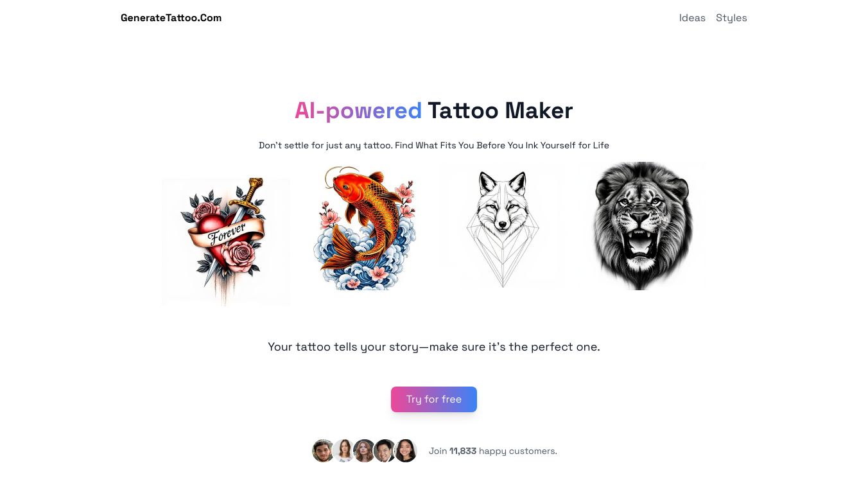The image size is (868, 488).
Task: Select the orange koi fish tattoo image
Action: point(365,226)
